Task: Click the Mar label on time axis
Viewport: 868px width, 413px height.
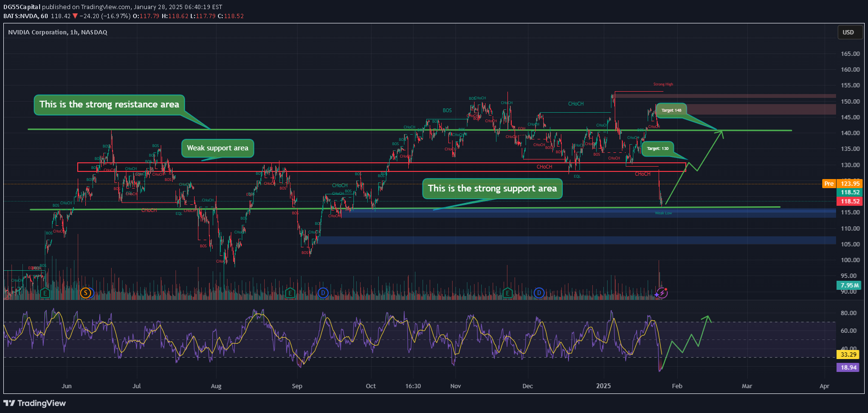Action: point(747,386)
